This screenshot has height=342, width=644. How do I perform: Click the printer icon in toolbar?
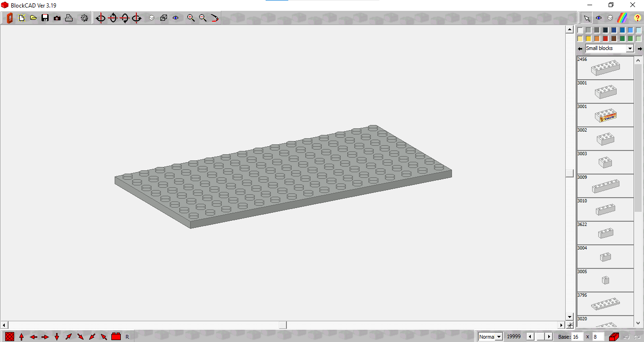69,18
